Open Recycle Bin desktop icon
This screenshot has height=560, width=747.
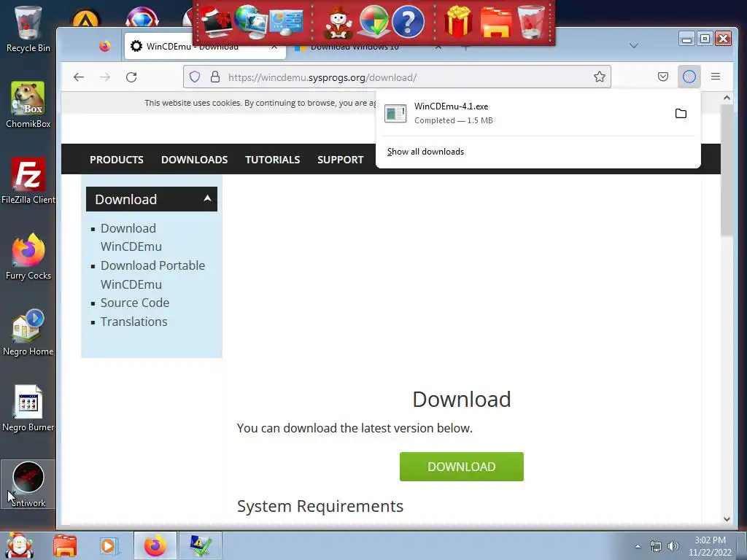(x=28, y=28)
